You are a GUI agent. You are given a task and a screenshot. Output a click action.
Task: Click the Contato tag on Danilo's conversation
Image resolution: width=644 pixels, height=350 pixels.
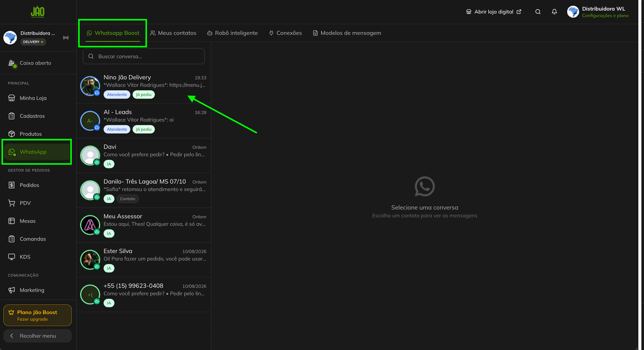(127, 199)
